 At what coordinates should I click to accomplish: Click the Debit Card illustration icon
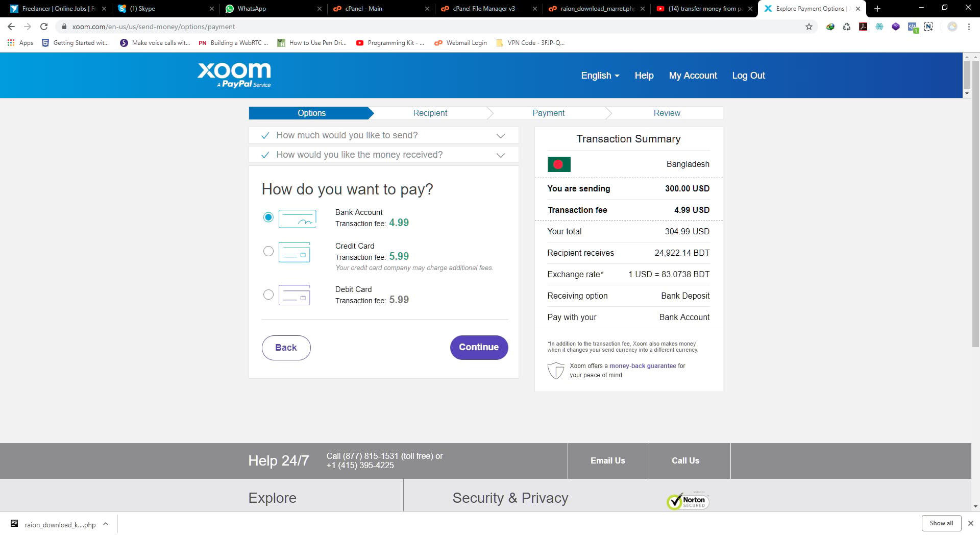coord(295,295)
